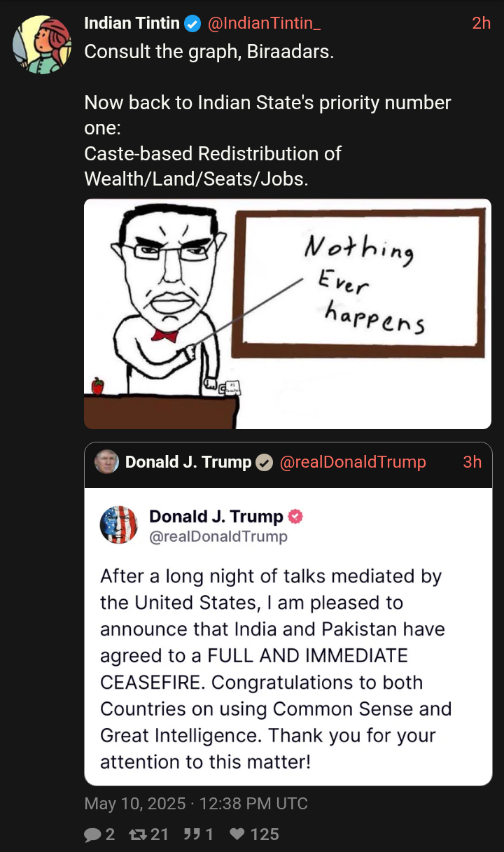Click the quote marks icon

[193, 834]
